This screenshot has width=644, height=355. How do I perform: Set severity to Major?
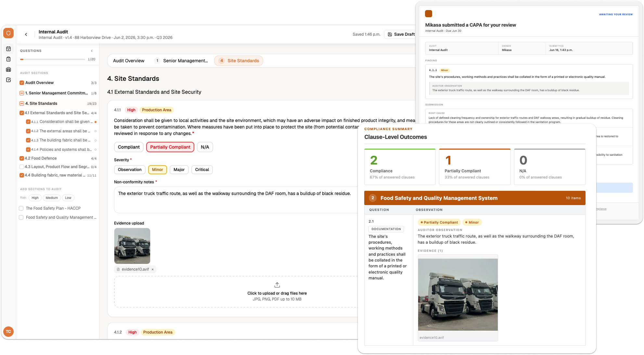pos(179,170)
